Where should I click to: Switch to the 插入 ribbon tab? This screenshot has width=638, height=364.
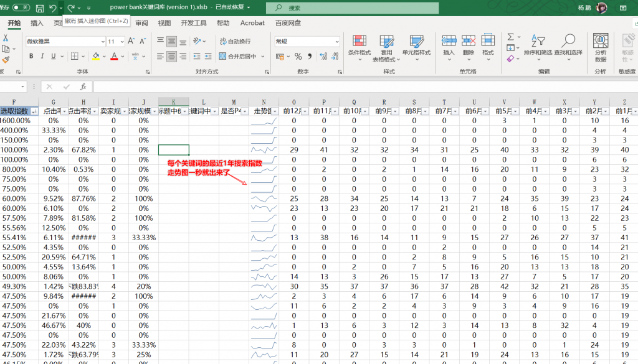[37, 23]
